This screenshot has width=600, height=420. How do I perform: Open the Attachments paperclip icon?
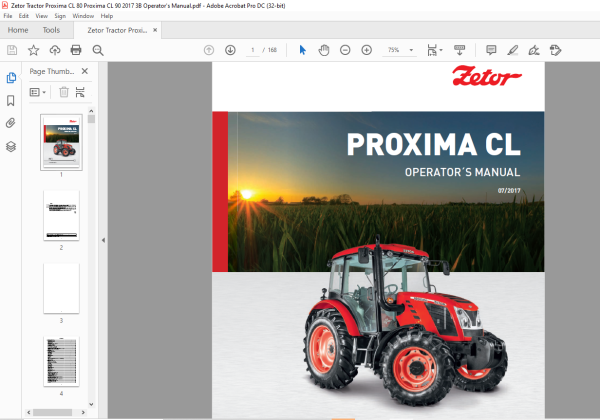(x=11, y=123)
